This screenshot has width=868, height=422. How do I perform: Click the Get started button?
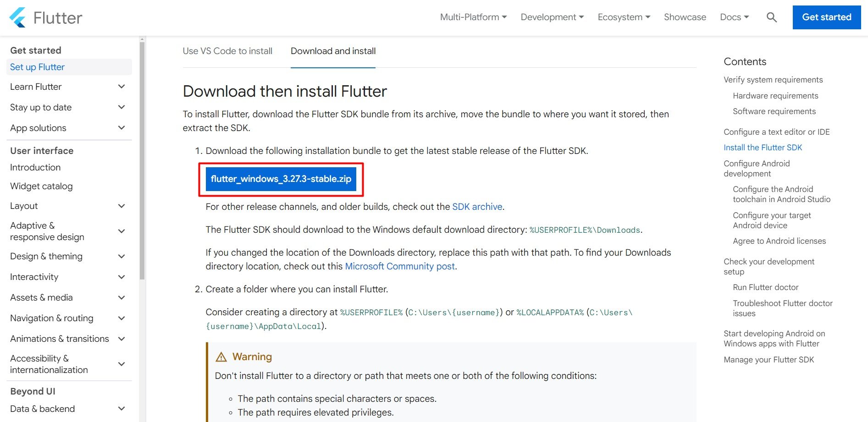[x=827, y=17]
